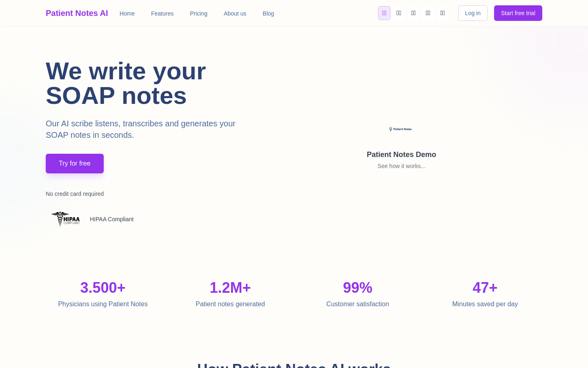Select the highlighted purple language flag
Viewport: 588px width, 368px height.
point(384,13)
